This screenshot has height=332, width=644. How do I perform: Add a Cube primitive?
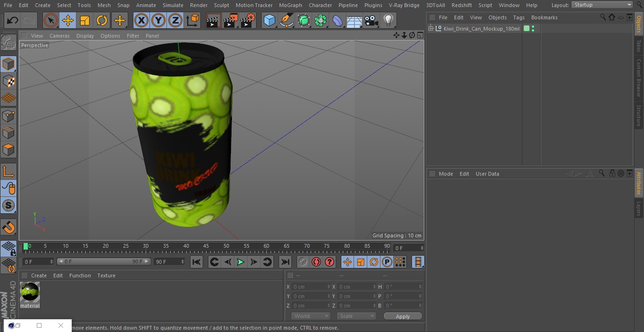click(x=269, y=21)
